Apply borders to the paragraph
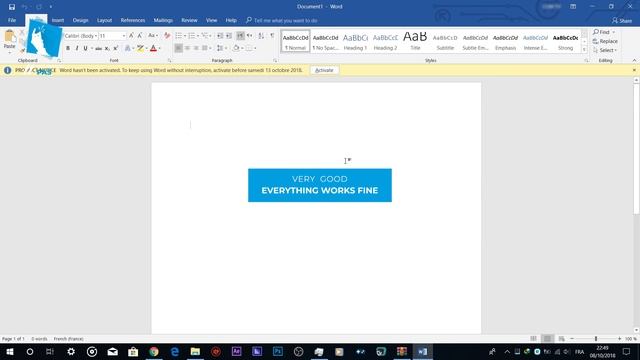 [249, 48]
